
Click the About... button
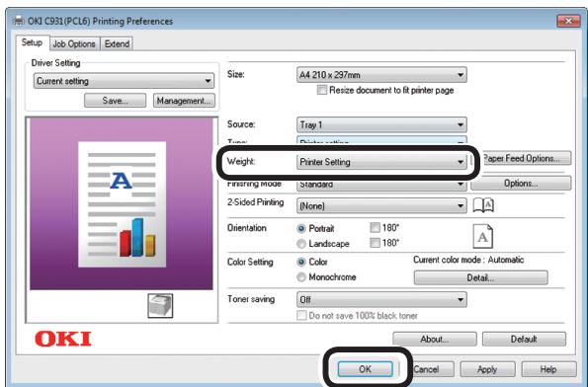[x=435, y=339]
